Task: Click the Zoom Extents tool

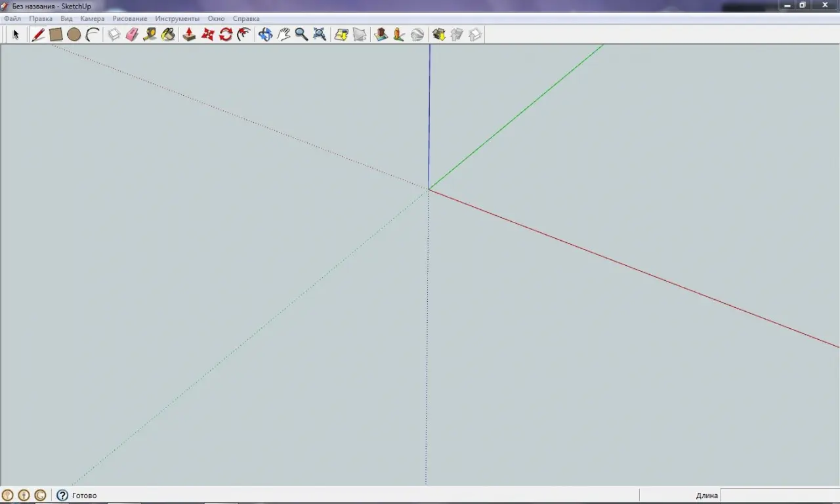Action: point(320,35)
